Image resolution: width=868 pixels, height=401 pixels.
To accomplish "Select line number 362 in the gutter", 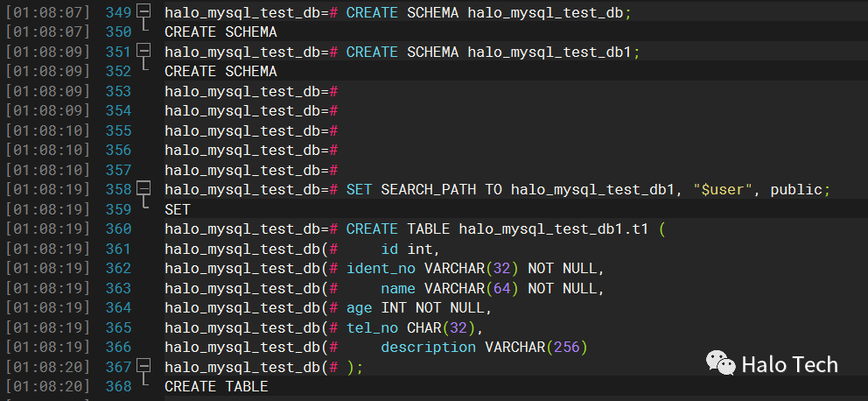I will tap(118, 269).
